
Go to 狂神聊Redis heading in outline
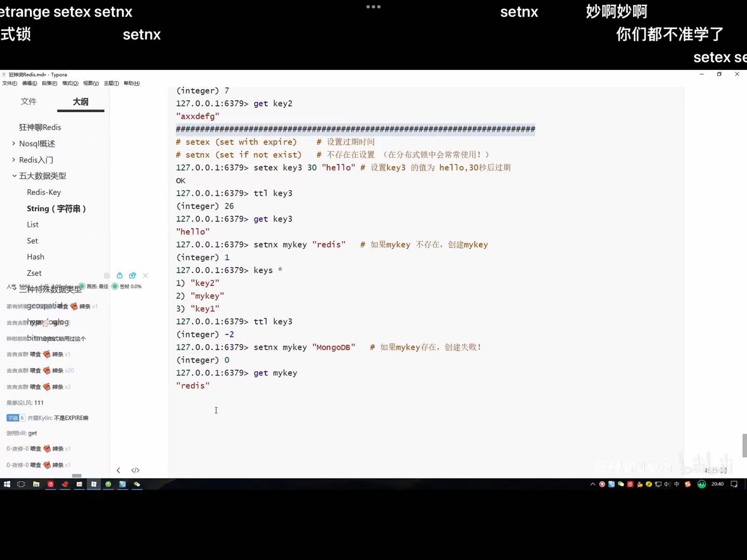pos(40,127)
